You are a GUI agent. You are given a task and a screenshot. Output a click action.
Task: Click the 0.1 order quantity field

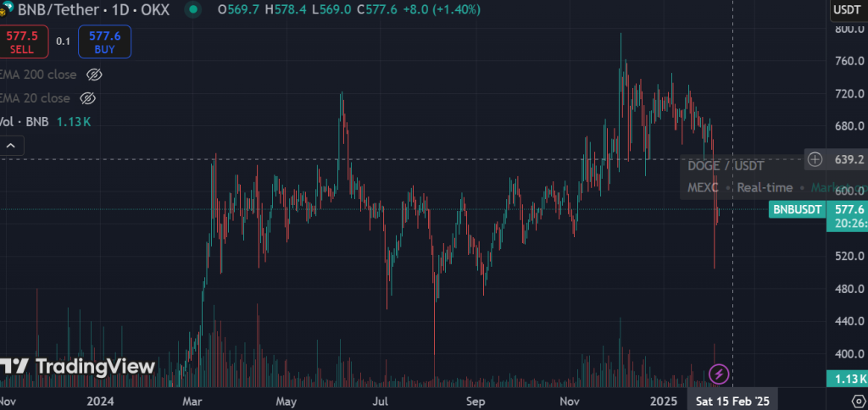pos(64,42)
